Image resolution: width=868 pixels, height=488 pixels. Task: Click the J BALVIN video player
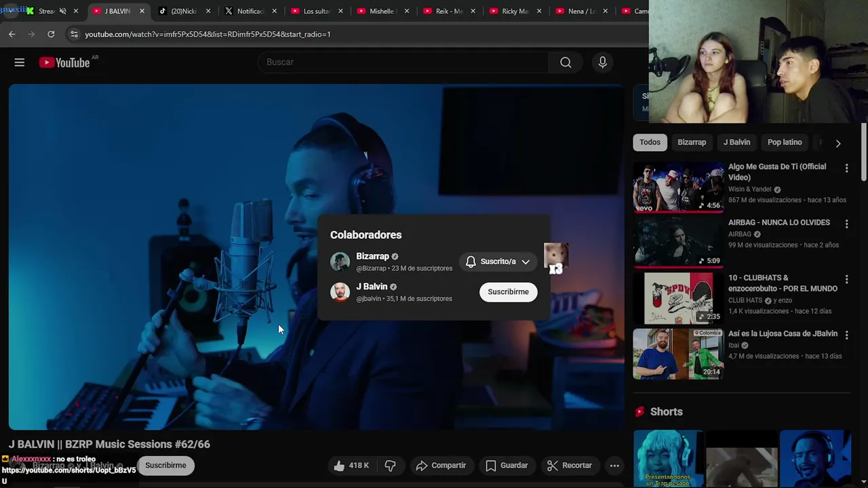click(316, 257)
